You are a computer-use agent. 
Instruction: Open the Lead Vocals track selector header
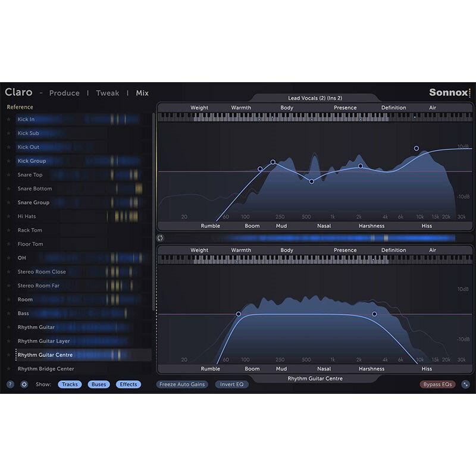click(315, 98)
